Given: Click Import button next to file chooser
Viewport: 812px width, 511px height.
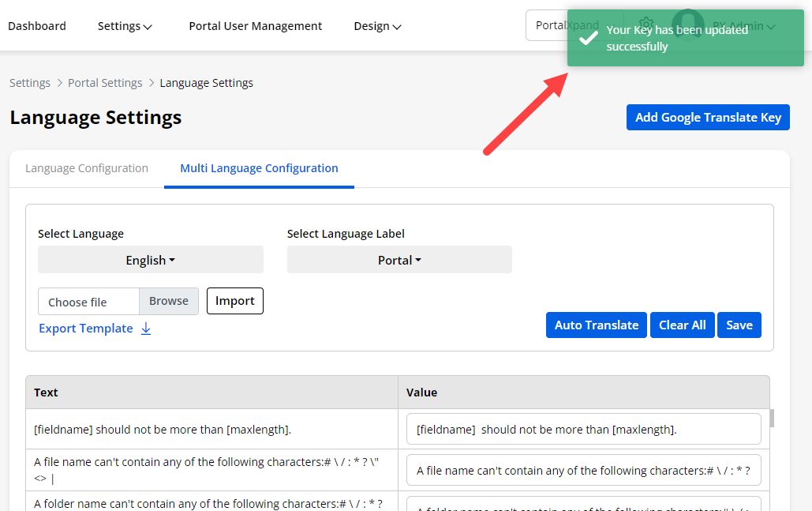Looking at the screenshot, I should pyautogui.click(x=234, y=301).
